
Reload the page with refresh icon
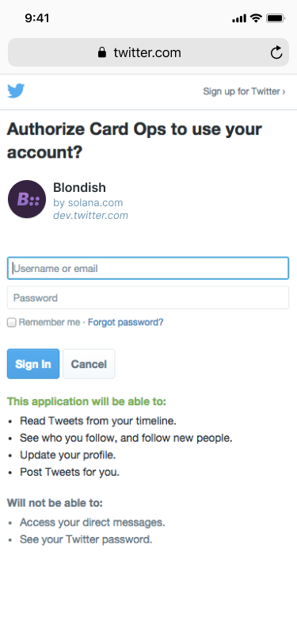click(x=276, y=52)
